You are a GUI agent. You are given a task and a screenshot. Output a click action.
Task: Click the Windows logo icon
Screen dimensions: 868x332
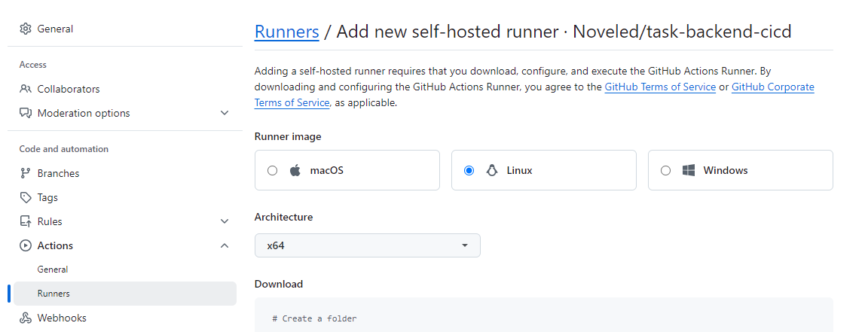coord(689,170)
